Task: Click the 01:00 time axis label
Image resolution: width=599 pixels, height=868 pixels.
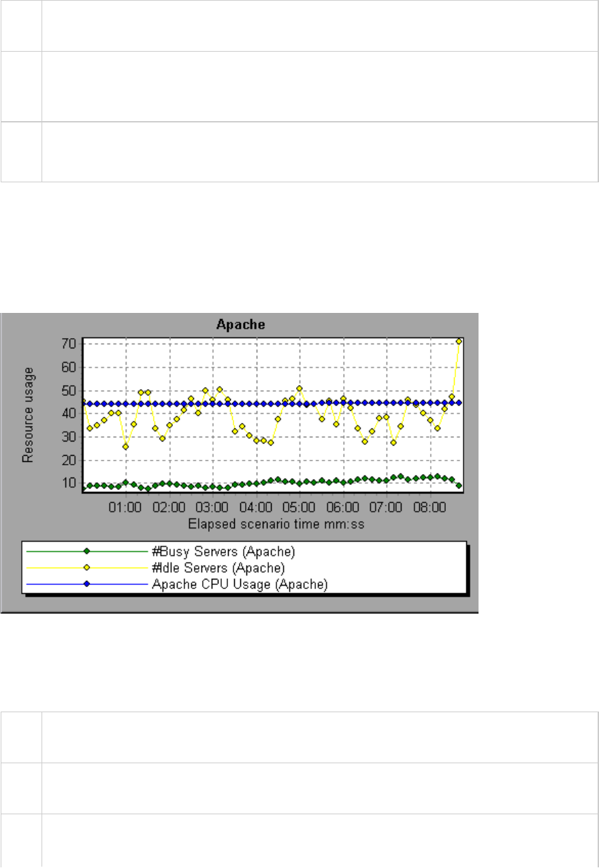Action: coord(125,507)
